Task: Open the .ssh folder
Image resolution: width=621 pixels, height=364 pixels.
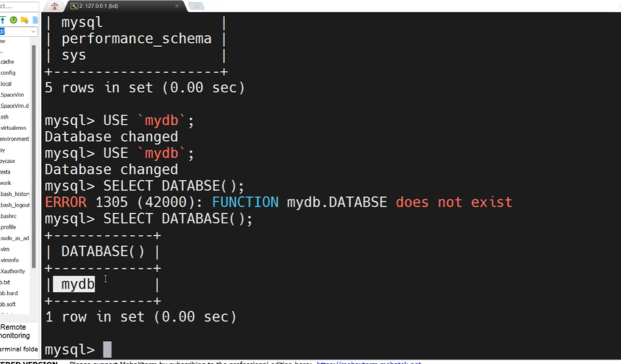Action: [x=5, y=117]
